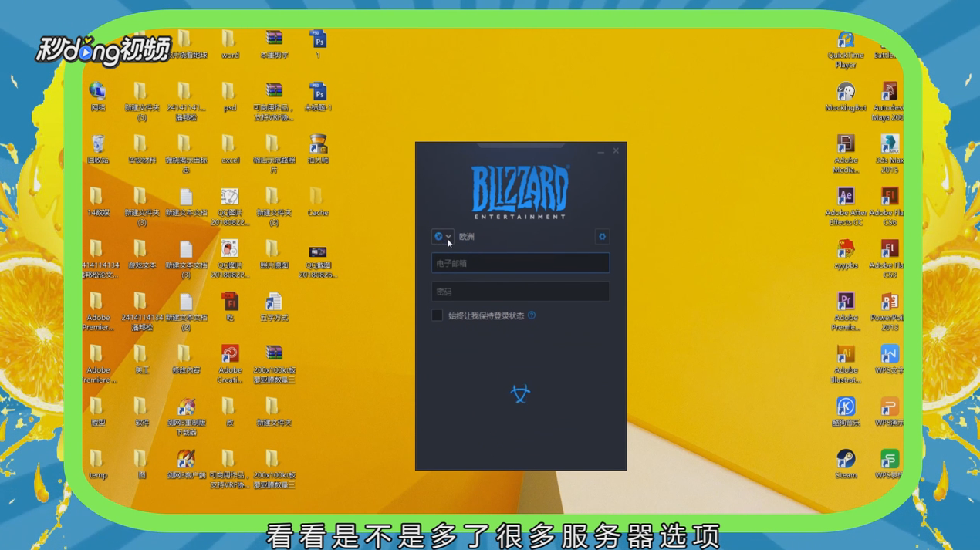Select the 毕设材料 folder
This screenshot has height=550, width=980.
pos(141,150)
